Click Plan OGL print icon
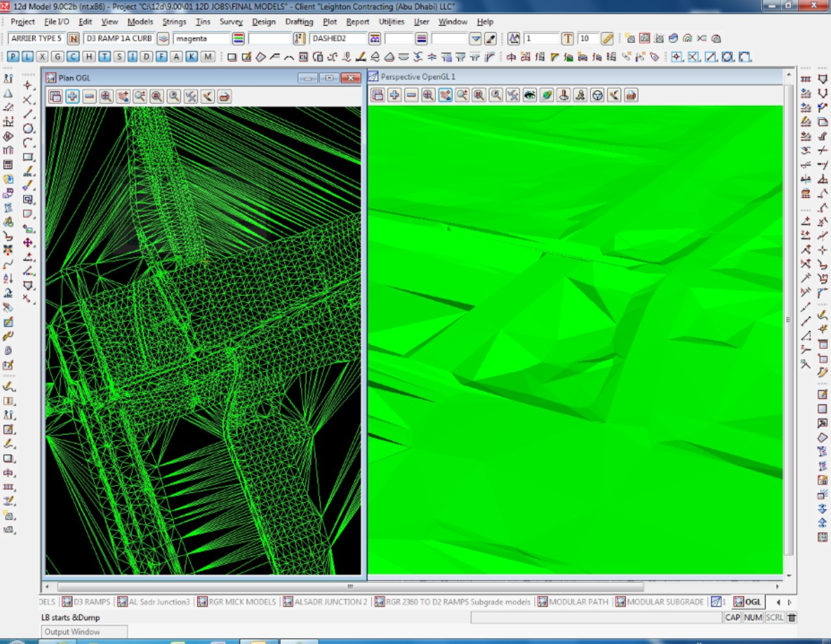Viewport: 831px width, 644px height. 224,97
